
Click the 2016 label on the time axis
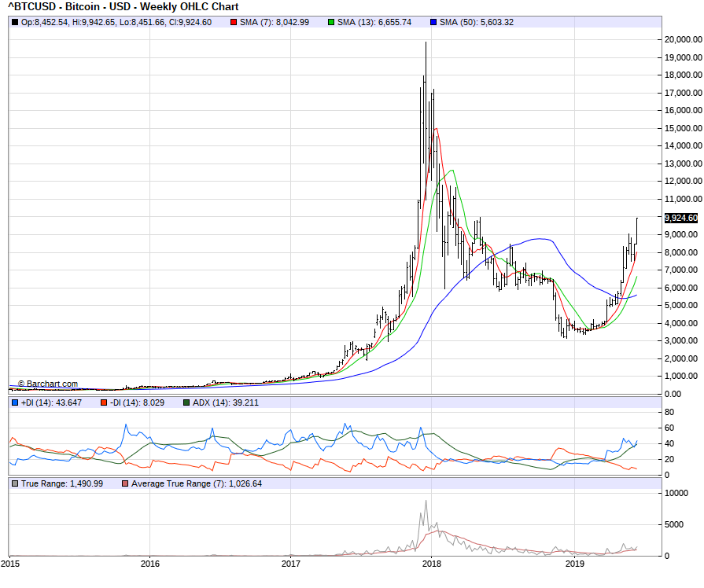[150, 564]
